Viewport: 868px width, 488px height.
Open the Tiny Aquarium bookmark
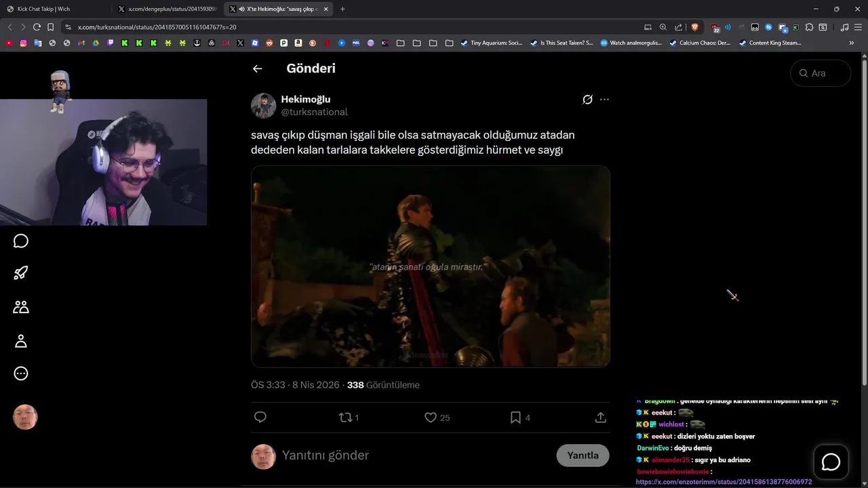(491, 43)
